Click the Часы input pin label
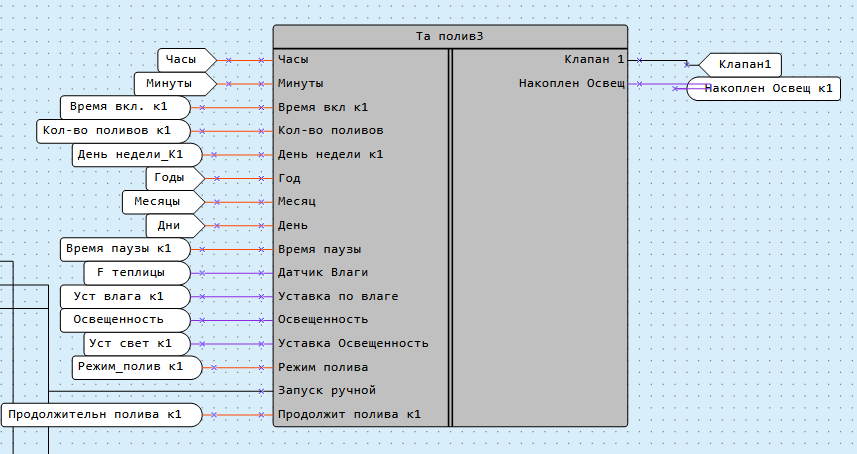Image resolution: width=857 pixels, height=454 pixels. point(293,59)
